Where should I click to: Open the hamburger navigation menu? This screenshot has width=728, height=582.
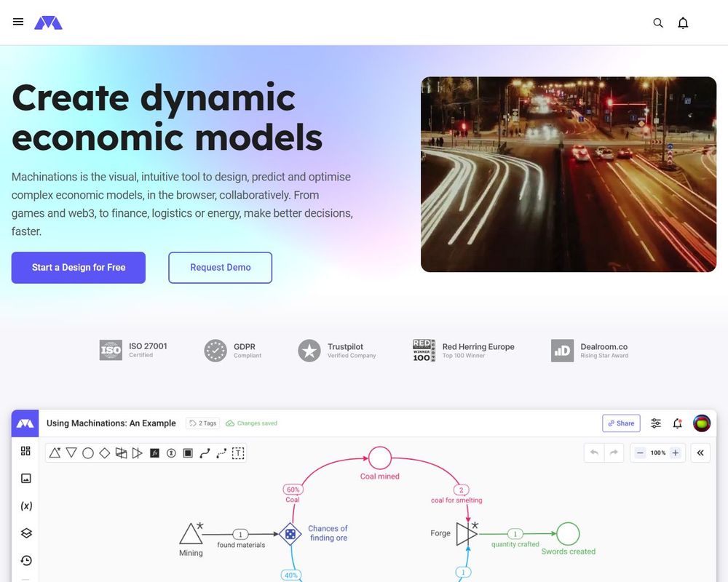click(18, 22)
